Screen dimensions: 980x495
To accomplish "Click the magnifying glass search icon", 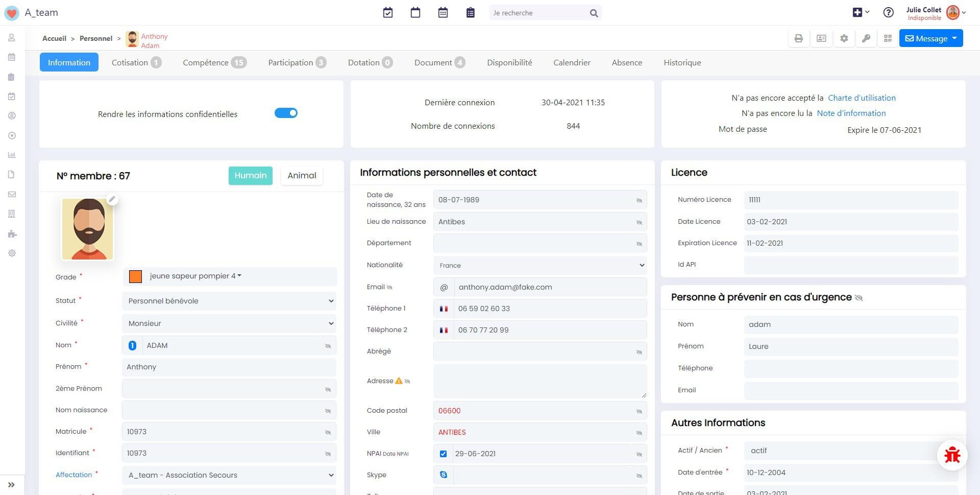I will 594,13.
